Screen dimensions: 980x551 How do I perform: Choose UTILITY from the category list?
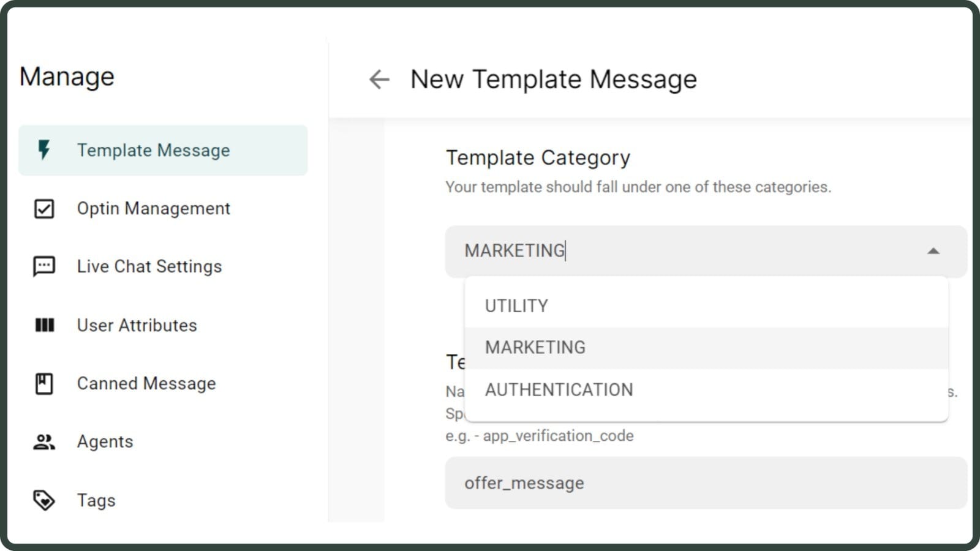pyautogui.click(x=516, y=305)
